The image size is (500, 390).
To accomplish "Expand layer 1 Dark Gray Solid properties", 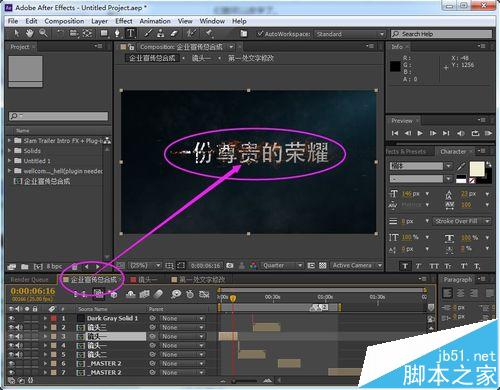I will [45, 318].
